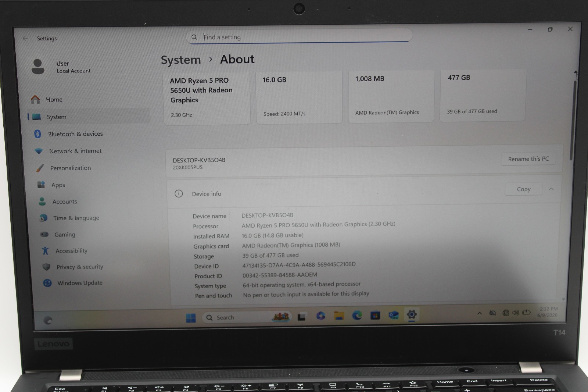Copy the device info
Image resolution: width=588 pixels, height=392 pixels.
523,189
